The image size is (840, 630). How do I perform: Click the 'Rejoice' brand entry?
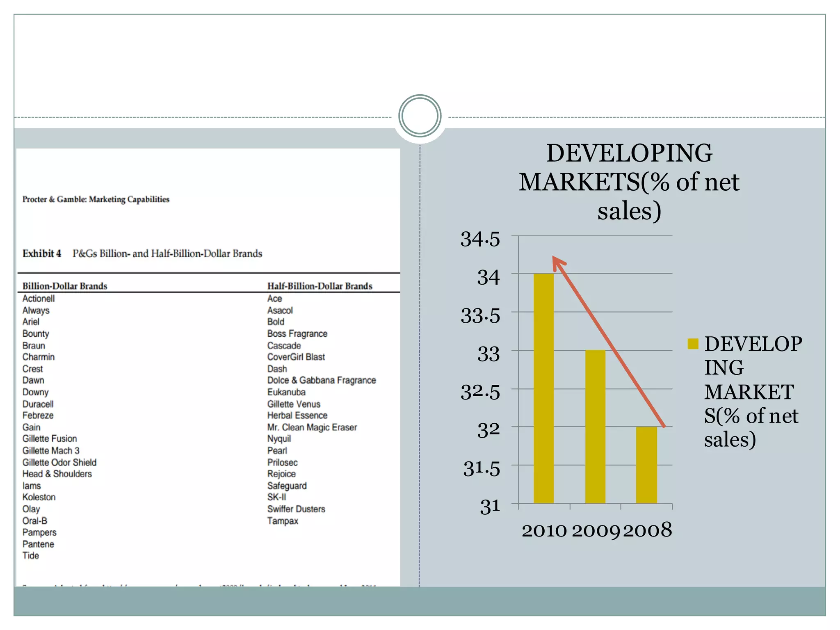(x=281, y=474)
